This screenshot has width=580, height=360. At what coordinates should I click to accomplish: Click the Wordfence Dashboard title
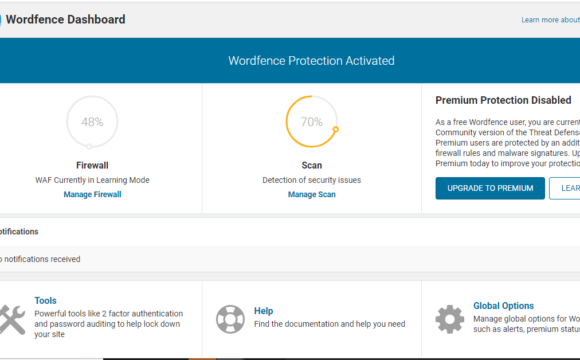tap(65, 19)
